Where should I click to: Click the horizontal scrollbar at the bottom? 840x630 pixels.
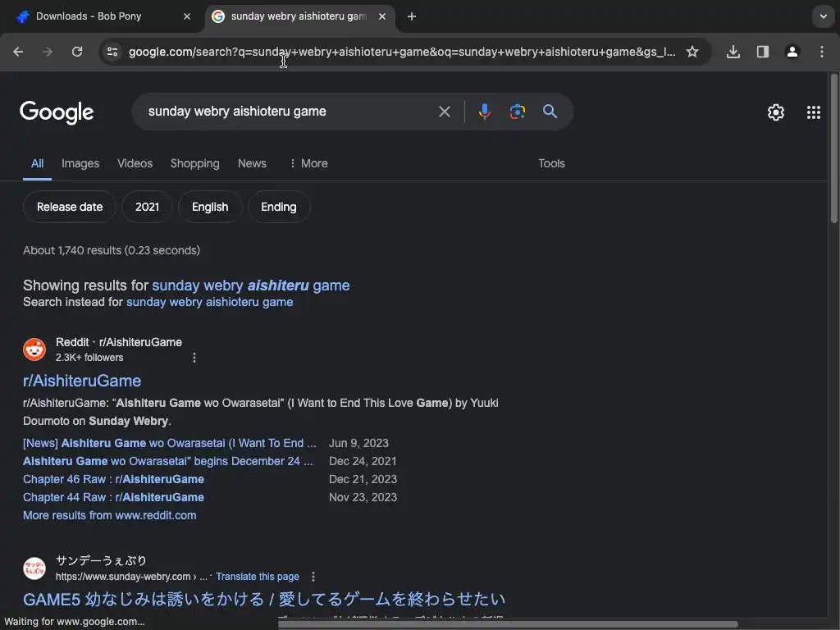(508, 624)
